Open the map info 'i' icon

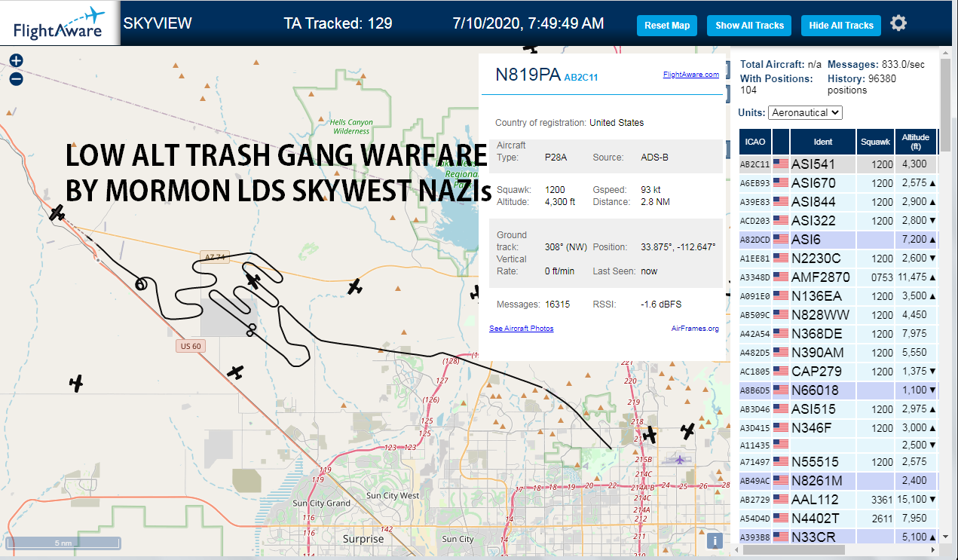pyautogui.click(x=715, y=540)
